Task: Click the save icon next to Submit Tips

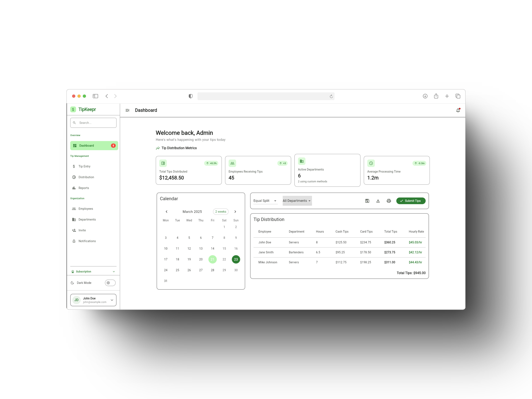Action: coord(367,201)
